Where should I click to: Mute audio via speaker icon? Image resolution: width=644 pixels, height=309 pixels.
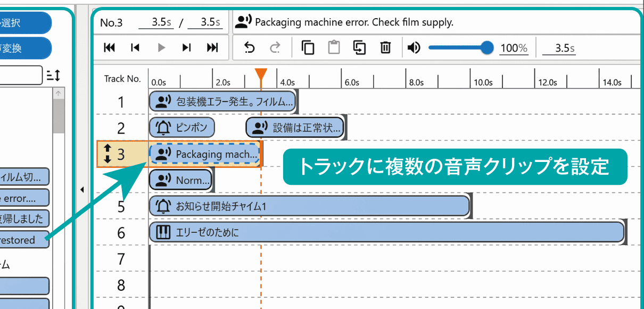pos(414,48)
